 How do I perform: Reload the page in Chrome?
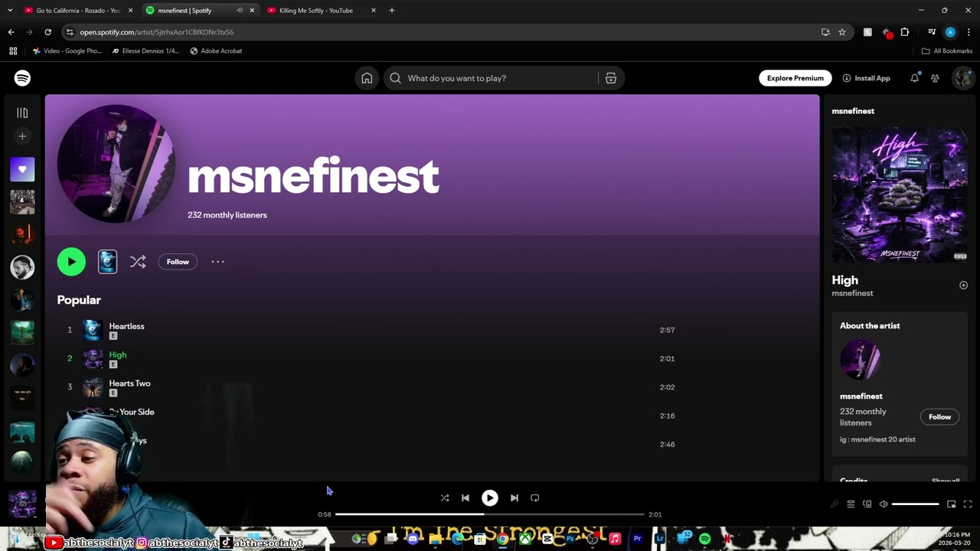47,32
